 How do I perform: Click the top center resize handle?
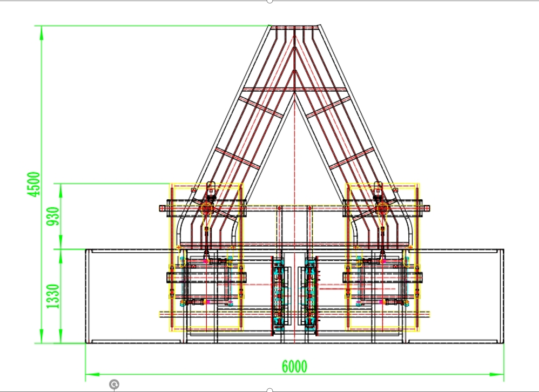point(269,1)
